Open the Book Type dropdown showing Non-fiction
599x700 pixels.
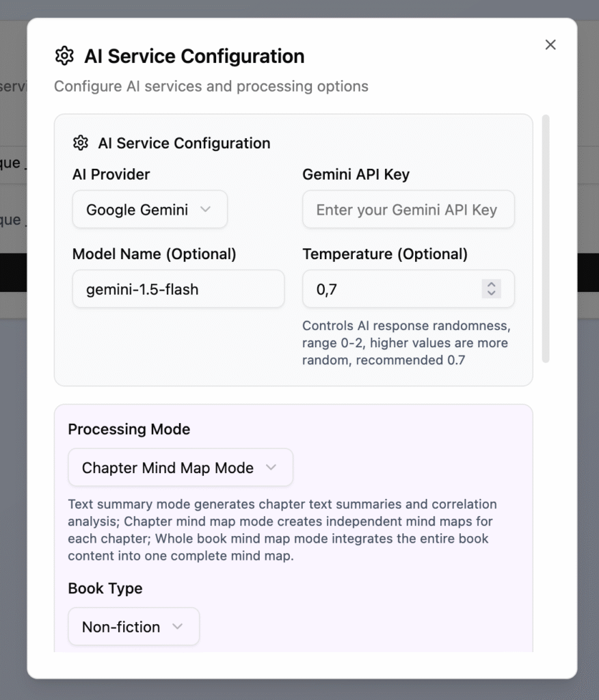133,626
